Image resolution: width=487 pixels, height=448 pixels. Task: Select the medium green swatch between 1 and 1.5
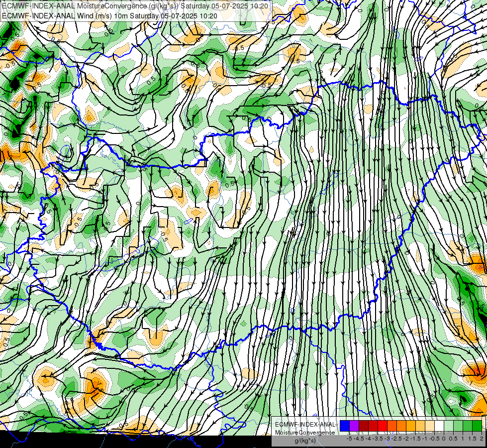(x=468, y=426)
